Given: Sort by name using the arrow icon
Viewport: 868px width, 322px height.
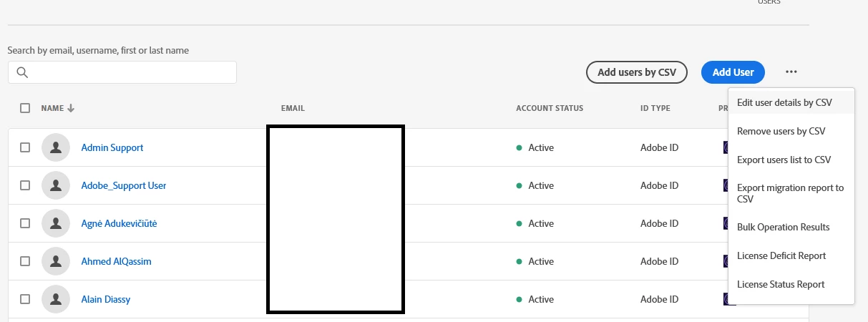Looking at the screenshot, I should 71,108.
